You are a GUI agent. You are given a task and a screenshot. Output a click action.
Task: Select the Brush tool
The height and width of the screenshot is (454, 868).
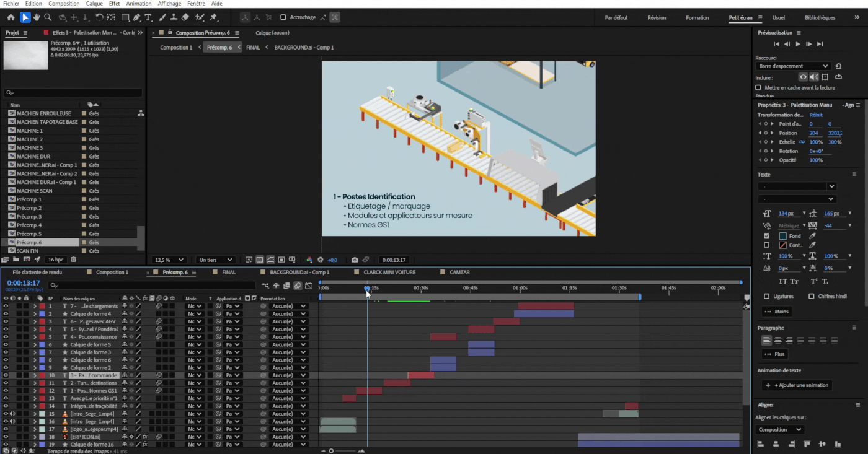pos(161,17)
